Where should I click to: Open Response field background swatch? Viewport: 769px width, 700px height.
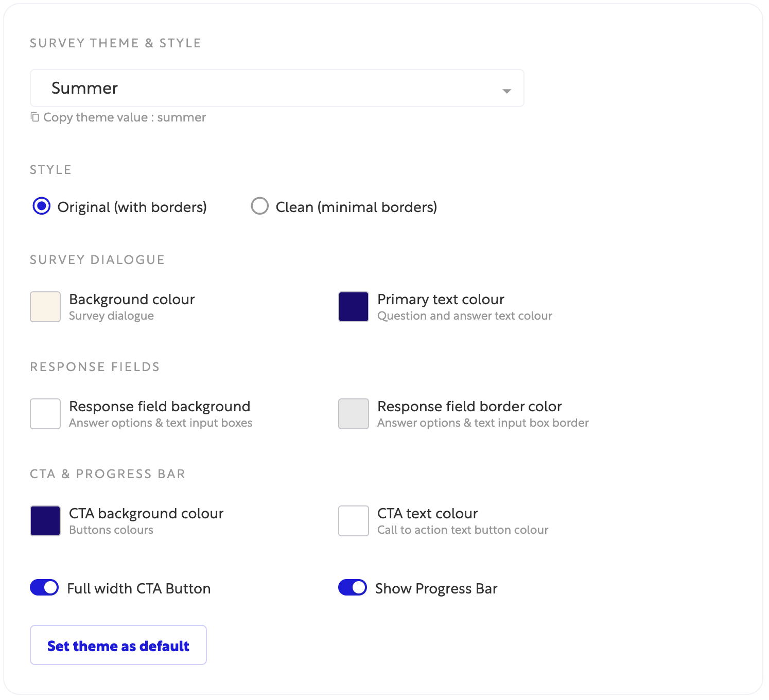pos(45,414)
